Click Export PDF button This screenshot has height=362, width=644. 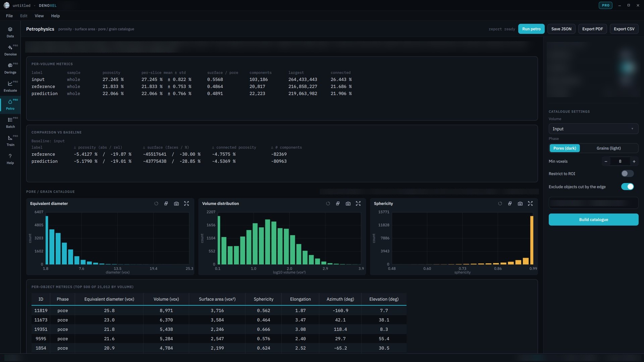(592, 29)
